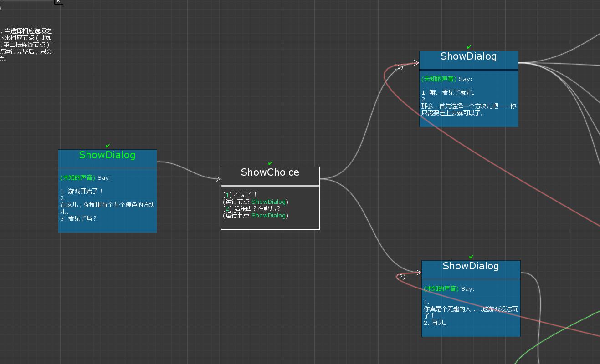600x364 pixels.
Task: Click the checkmark above the ShowChoice node
Action: click(270, 163)
